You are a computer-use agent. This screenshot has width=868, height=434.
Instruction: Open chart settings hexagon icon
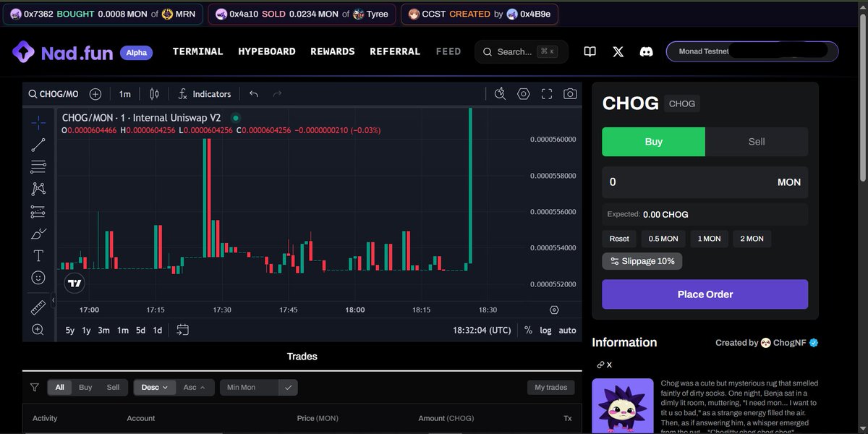pos(524,94)
